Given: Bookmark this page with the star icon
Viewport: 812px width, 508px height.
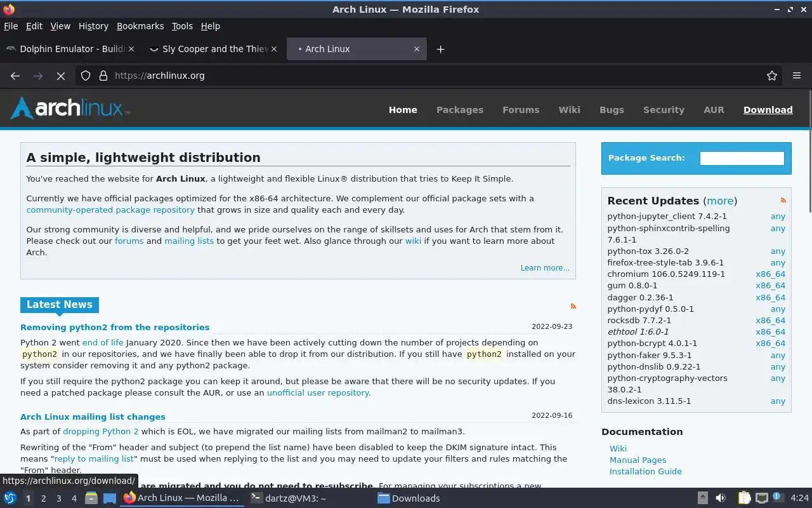Looking at the screenshot, I should [x=772, y=76].
